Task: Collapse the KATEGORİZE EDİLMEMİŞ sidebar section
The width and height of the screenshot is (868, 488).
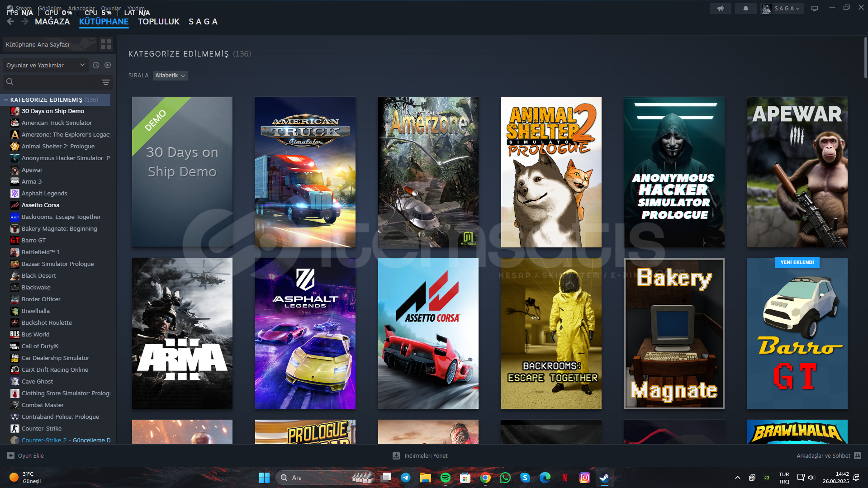Action: 6,99
